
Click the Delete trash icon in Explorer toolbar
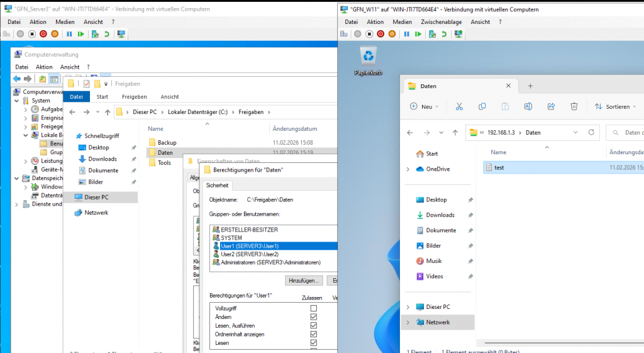(574, 106)
